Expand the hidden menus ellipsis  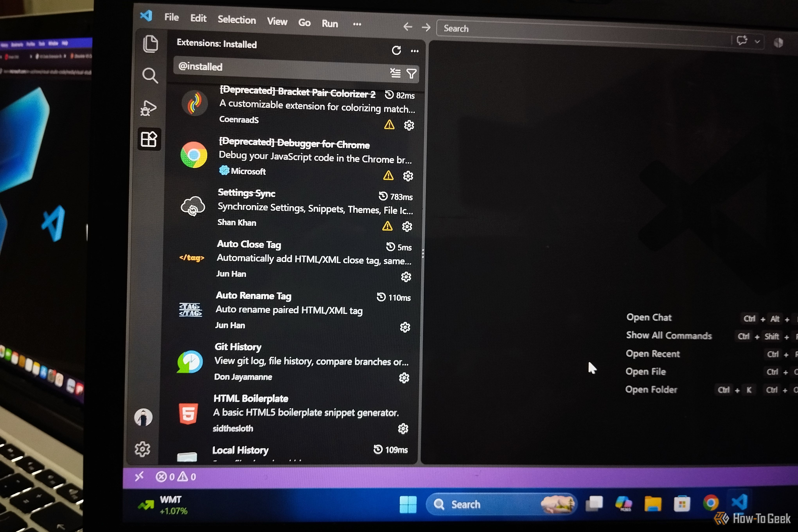(x=357, y=24)
